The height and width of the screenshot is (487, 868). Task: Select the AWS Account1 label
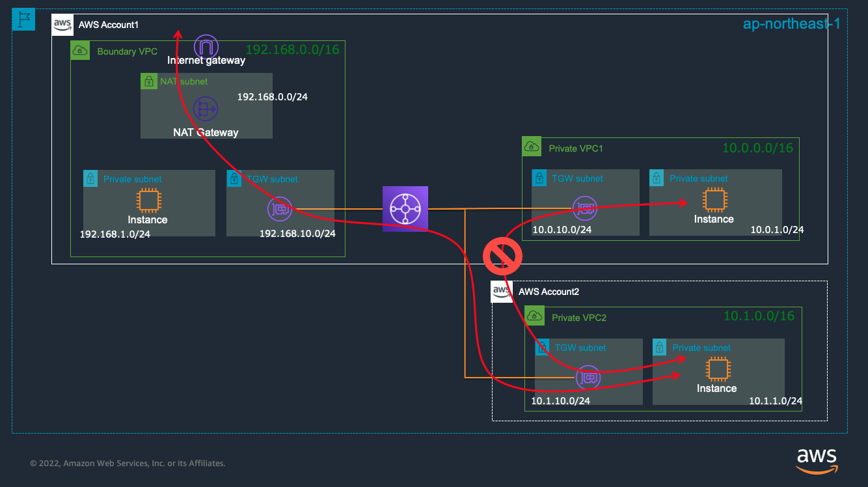click(109, 25)
